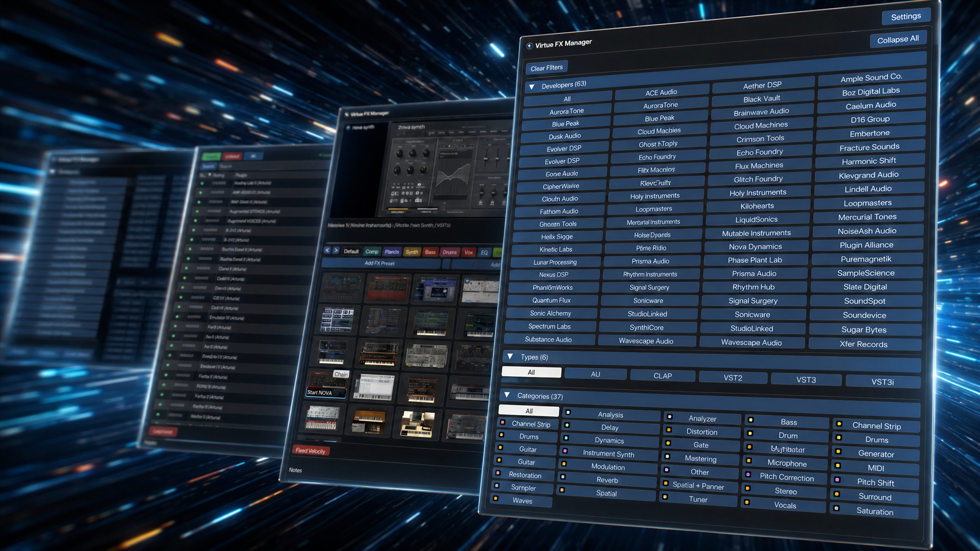Filter by developer Aether DSP
This screenshot has width=980, height=551.
click(762, 85)
